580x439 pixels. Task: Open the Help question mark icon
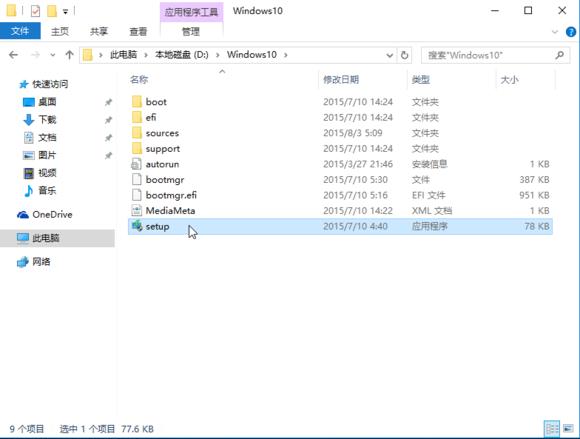[571, 32]
